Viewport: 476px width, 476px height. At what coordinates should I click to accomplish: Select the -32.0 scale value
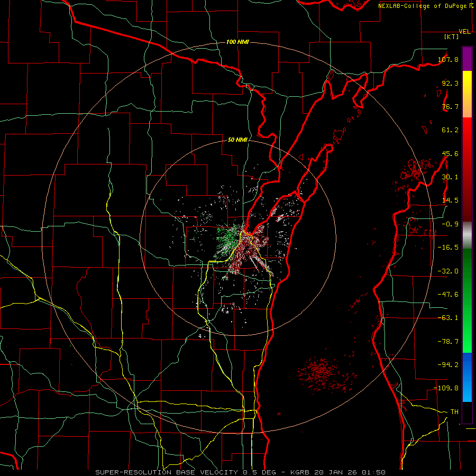click(x=448, y=271)
